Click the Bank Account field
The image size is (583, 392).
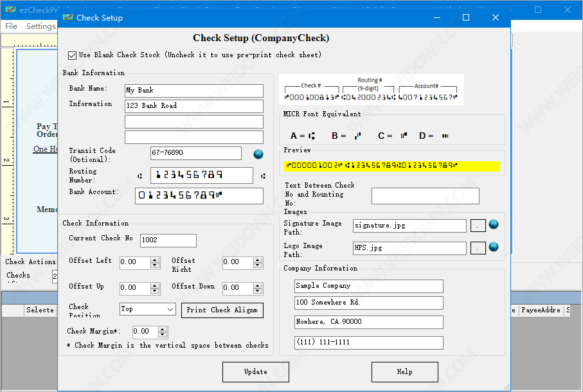199,196
